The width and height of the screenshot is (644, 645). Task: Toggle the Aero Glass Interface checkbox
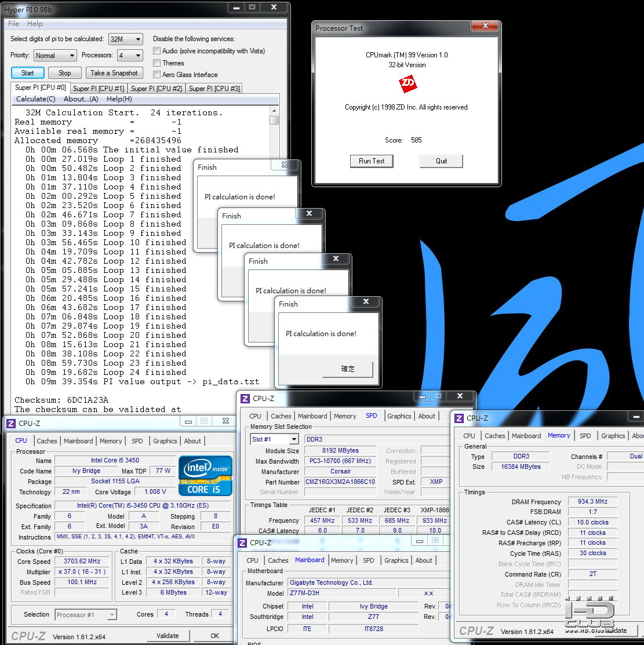(157, 74)
